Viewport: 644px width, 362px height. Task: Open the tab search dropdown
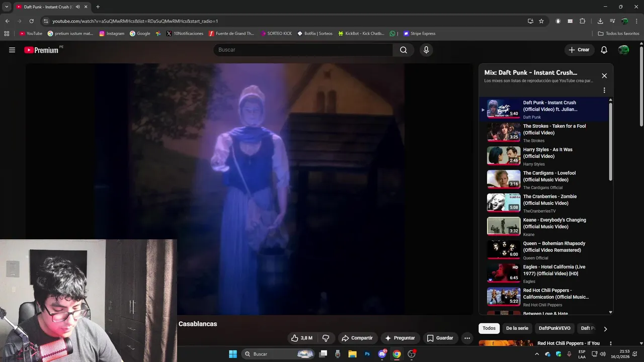coord(7,7)
